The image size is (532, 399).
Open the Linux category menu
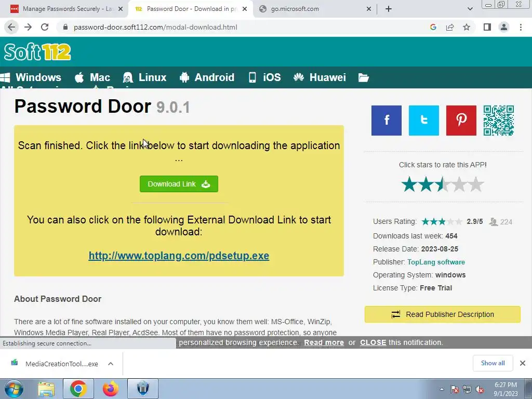tap(144, 77)
